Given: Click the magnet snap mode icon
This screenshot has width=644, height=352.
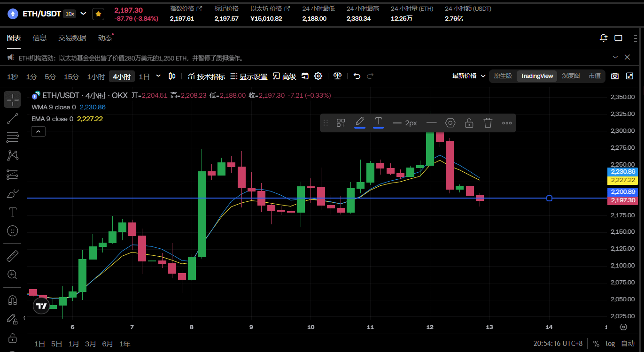Looking at the screenshot, I should tap(13, 300).
